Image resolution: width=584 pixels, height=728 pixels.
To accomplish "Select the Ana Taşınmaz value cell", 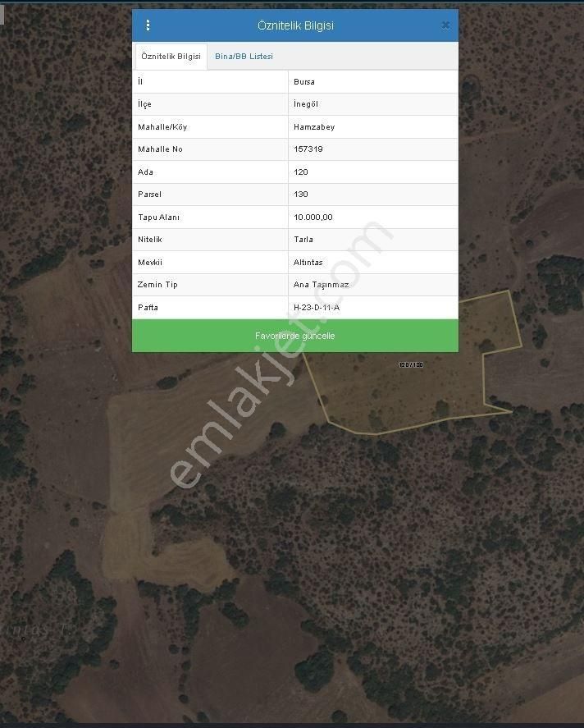I will [373, 285].
